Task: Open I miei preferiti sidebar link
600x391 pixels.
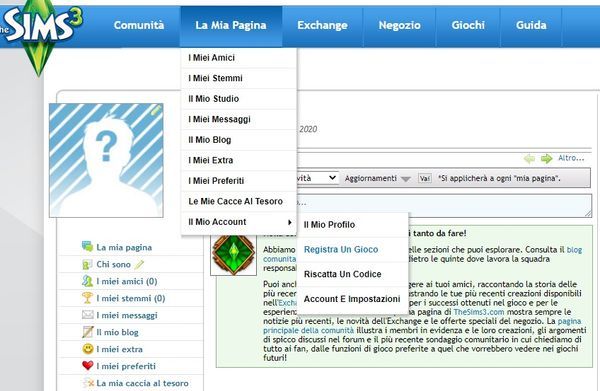Action: 126,366
